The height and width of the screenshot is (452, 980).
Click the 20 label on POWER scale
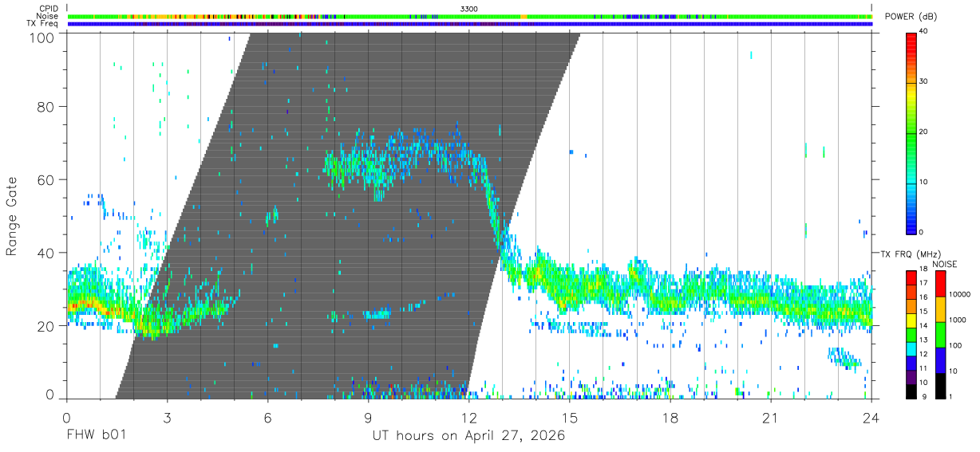click(925, 132)
